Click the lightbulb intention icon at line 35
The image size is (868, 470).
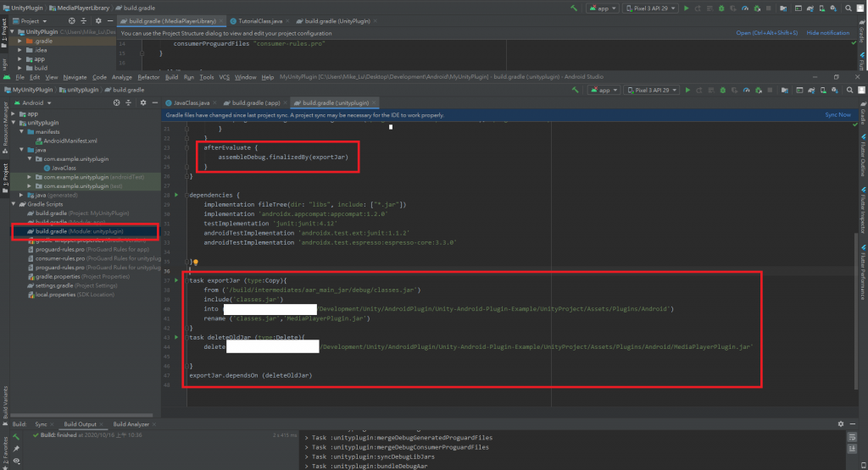point(196,262)
